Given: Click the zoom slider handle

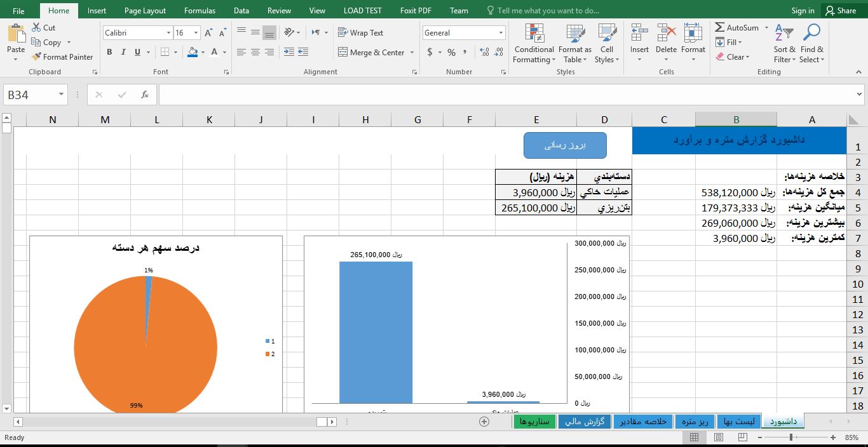Looking at the screenshot, I should tap(791, 437).
